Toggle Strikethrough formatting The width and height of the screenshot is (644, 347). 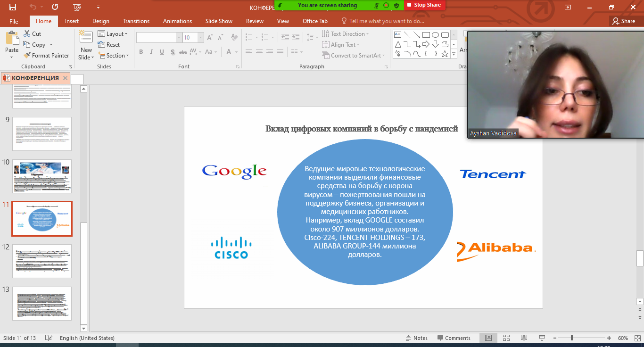tap(183, 52)
